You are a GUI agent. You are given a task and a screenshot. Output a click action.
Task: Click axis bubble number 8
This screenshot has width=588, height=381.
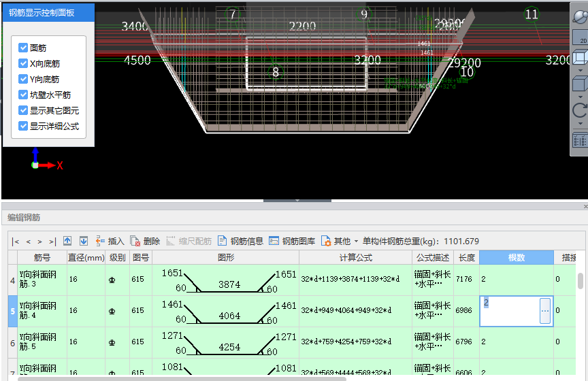click(276, 71)
